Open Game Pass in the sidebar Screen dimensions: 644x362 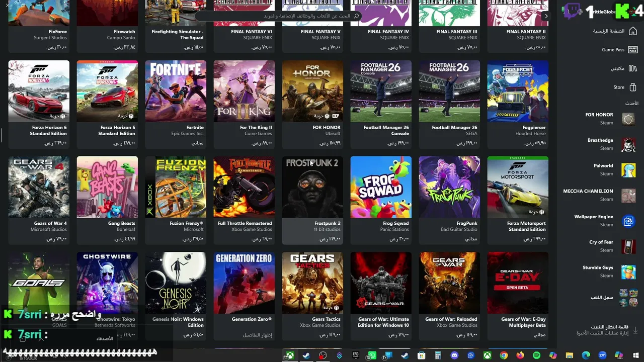[619, 50]
